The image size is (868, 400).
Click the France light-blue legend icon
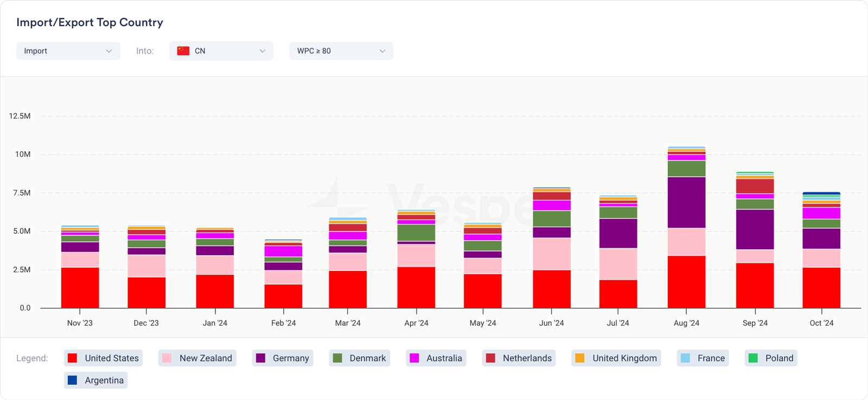click(x=686, y=358)
